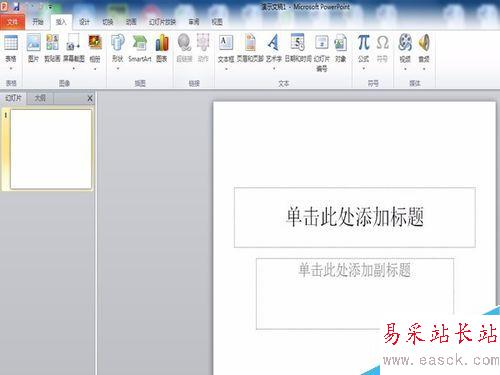This screenshot has height=375, width=500.
Task: Open the 剪贴画 clip art icon
Action: pyautogui.click(x=52, y=43)
